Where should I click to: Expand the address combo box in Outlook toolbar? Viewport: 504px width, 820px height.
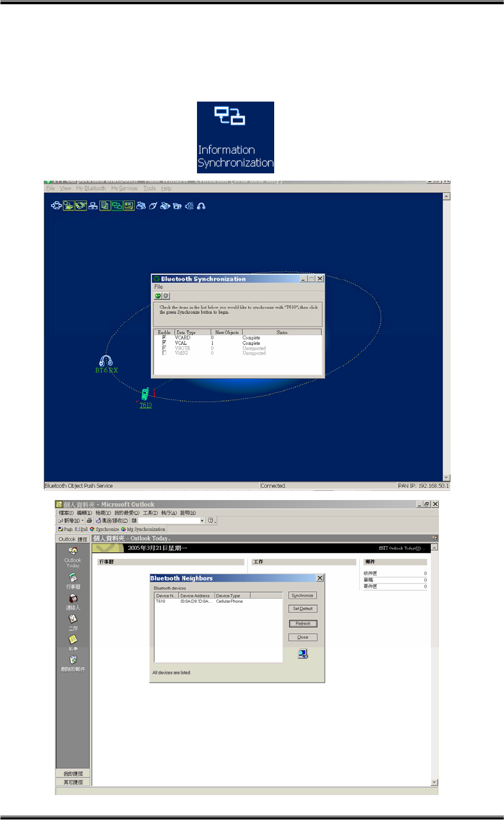(x=202, y=520)
